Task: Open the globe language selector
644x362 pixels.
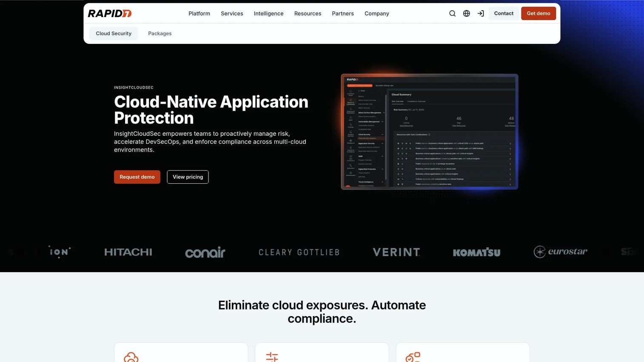Action: pos(467,13)
